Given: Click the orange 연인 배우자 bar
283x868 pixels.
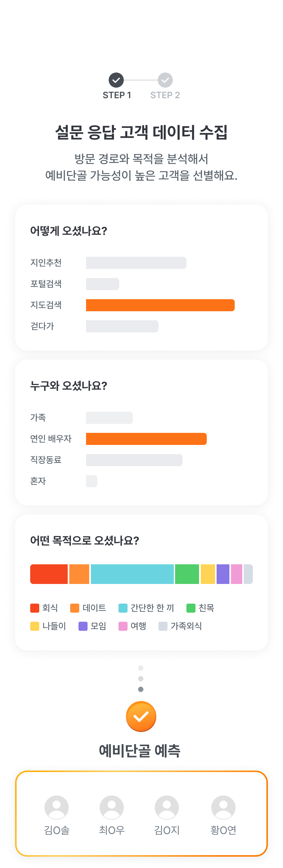Looking at the screenshot, I should point(146,439).
